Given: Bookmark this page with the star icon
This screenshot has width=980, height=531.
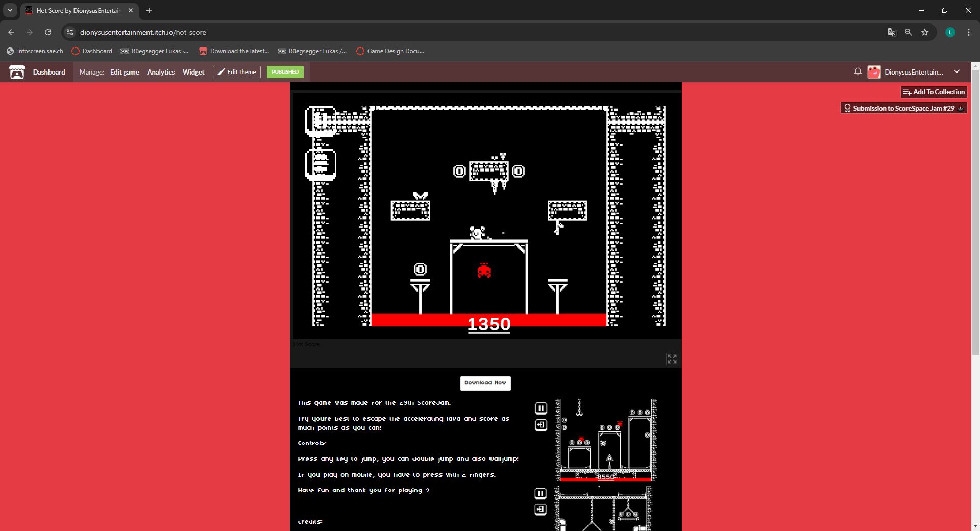Looking at the screenshot, I should point(924,32).
